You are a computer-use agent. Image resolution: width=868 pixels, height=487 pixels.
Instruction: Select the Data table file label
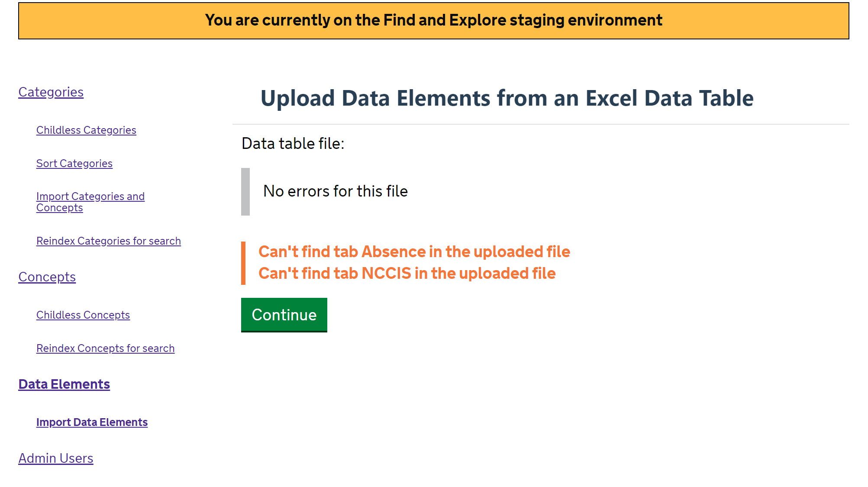(x=294, y=143)
